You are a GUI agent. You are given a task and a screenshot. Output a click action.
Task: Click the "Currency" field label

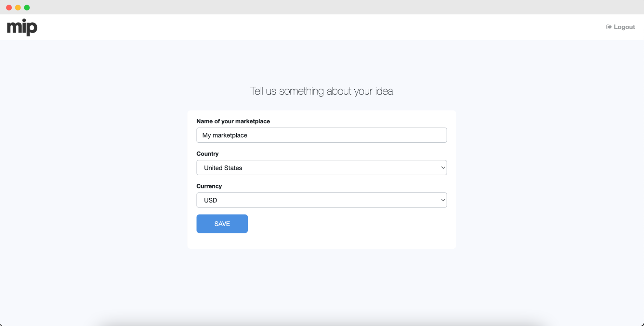tap(209, 187)
